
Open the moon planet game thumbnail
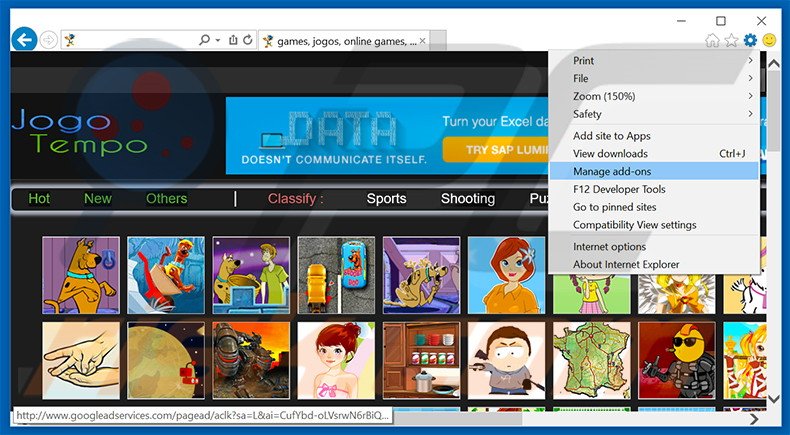166,360
